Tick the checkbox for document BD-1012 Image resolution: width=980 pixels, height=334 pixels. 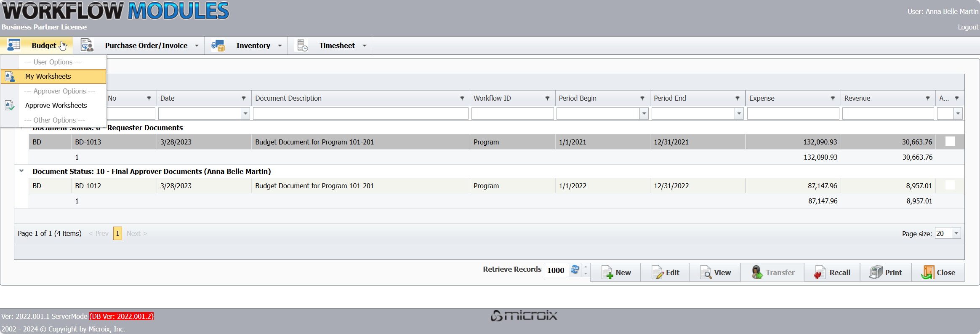coord(950,185)
